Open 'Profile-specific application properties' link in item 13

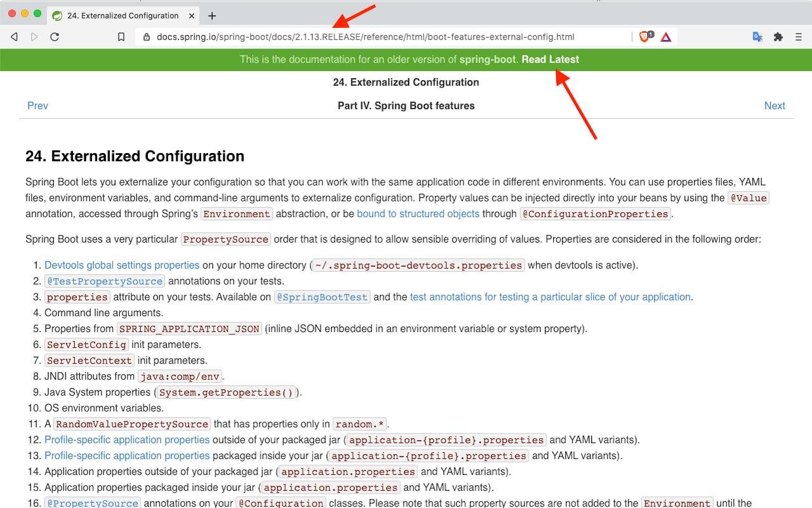pyautogui.click(x=127, y=455)
